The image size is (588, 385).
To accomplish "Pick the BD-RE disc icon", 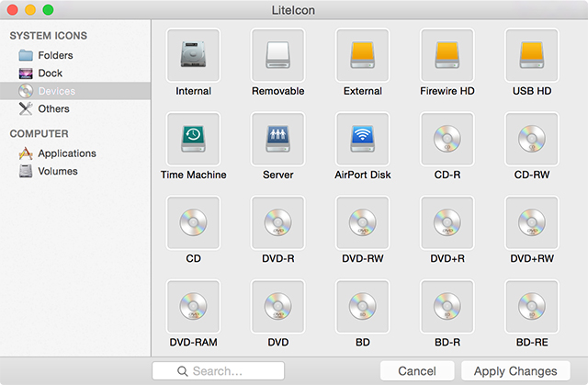I will coord(532,307).
